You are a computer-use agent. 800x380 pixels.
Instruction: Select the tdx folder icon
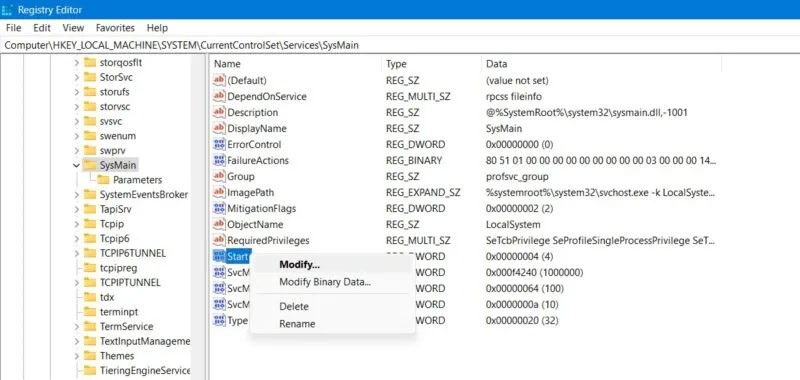pos(90,297)
